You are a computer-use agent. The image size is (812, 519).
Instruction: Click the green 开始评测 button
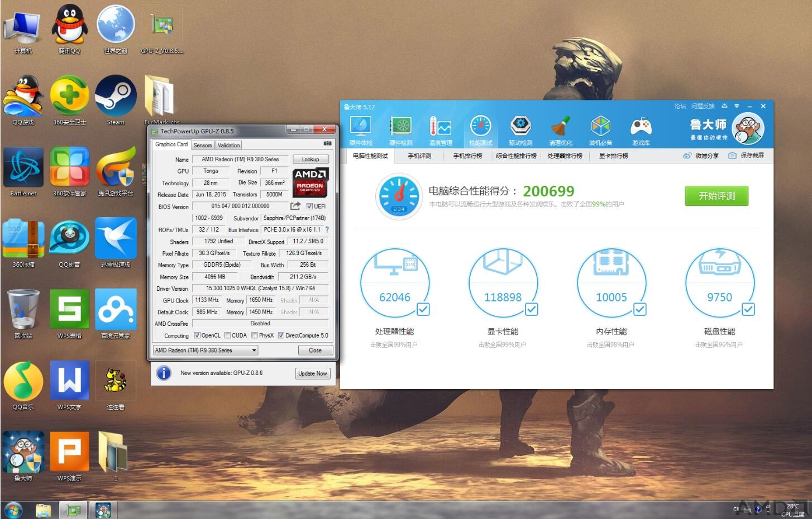click(717, 196)
